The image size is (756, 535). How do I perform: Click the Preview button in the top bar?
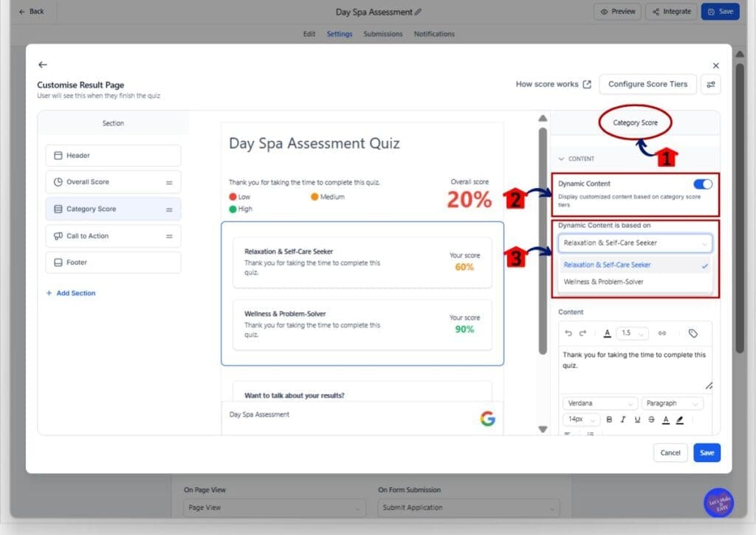click(x=618, y=12)
